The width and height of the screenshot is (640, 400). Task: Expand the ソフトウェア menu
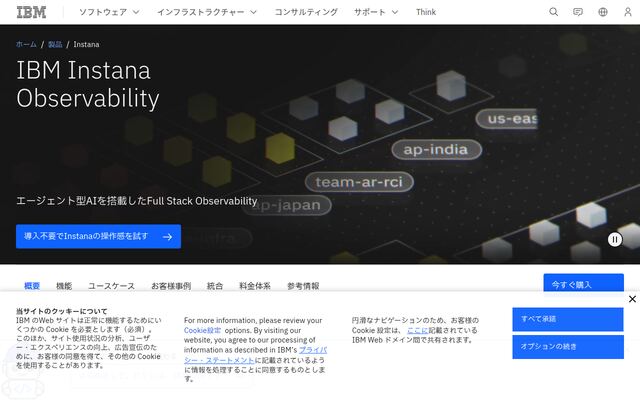(109, 12)
